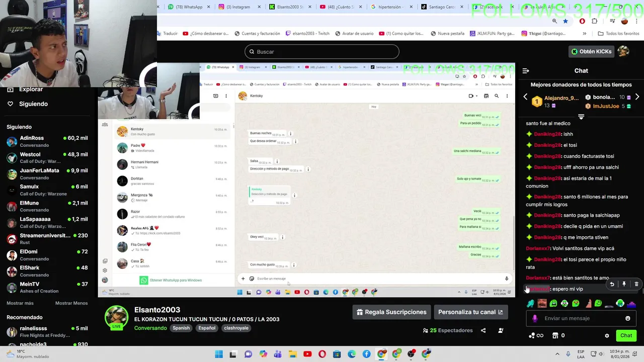
Task: Click the Spanish tag under stream title
Action: (181, 328)
